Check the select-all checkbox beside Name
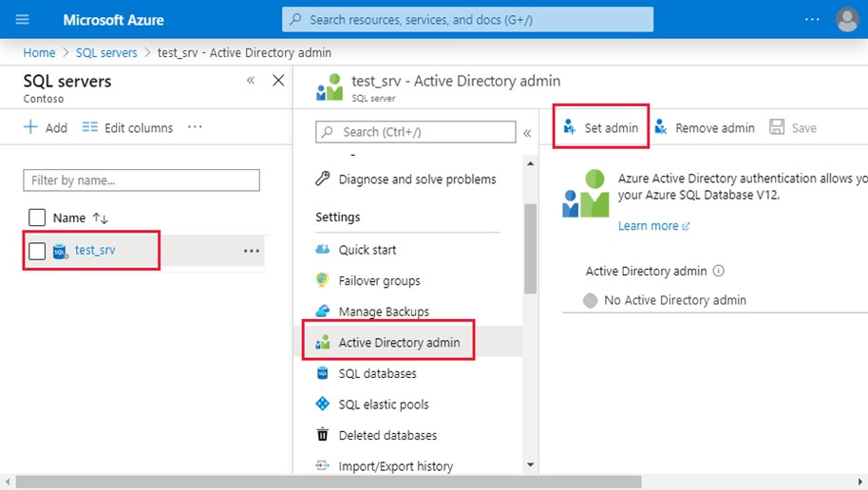The height and width of the screenshot is (490, 868). point(37,217)
